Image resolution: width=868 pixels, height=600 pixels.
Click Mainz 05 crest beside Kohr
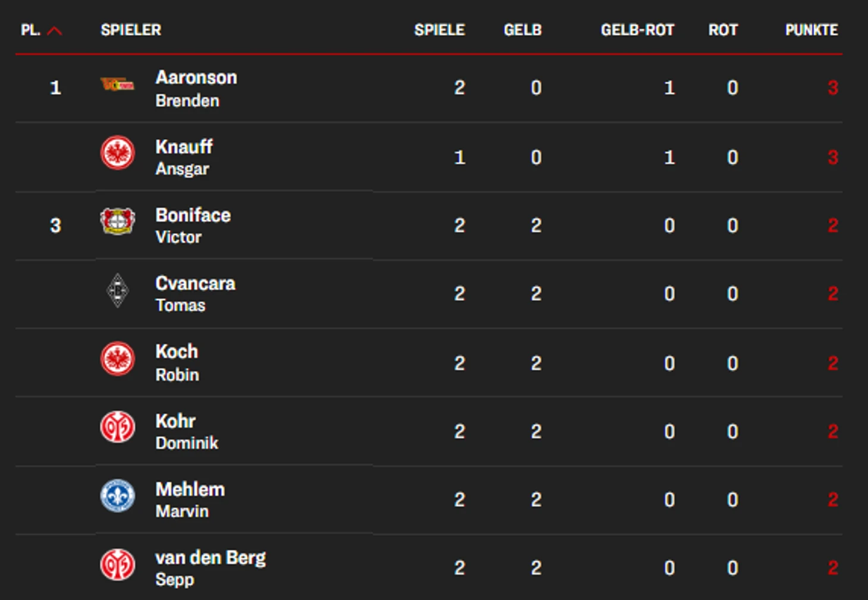click(117, 428)
